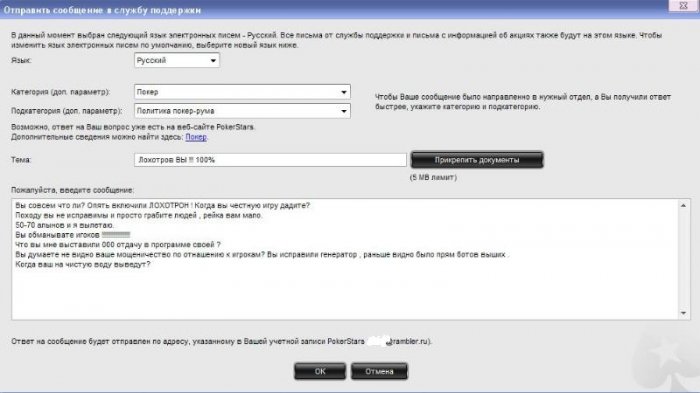
Task: Open the blue Покер hyperlink
Action: [x=196, y=137]
